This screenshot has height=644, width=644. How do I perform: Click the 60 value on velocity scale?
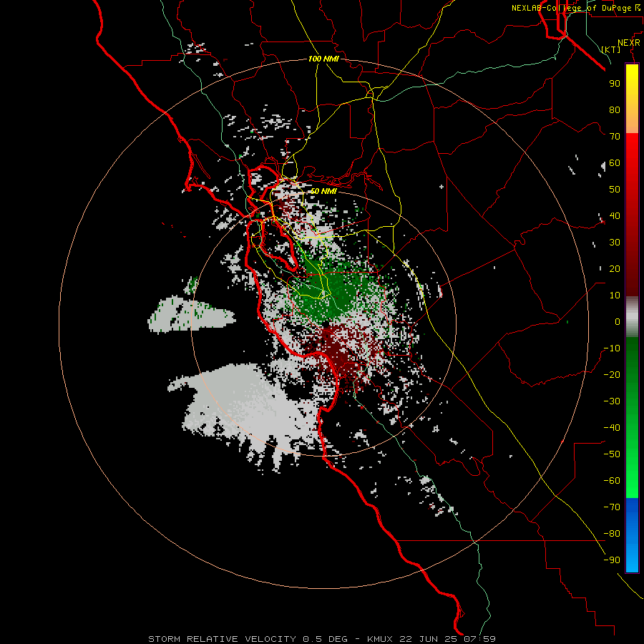coord(615,163)
